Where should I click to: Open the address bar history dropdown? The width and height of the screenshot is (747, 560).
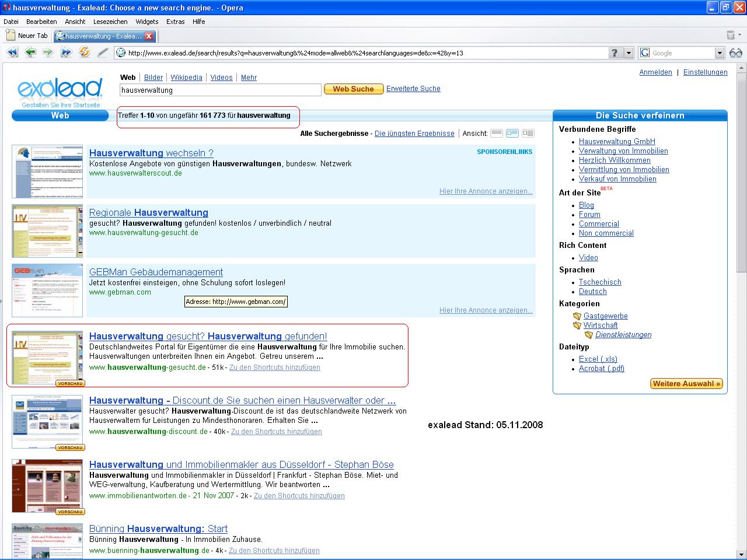point(629,53)
